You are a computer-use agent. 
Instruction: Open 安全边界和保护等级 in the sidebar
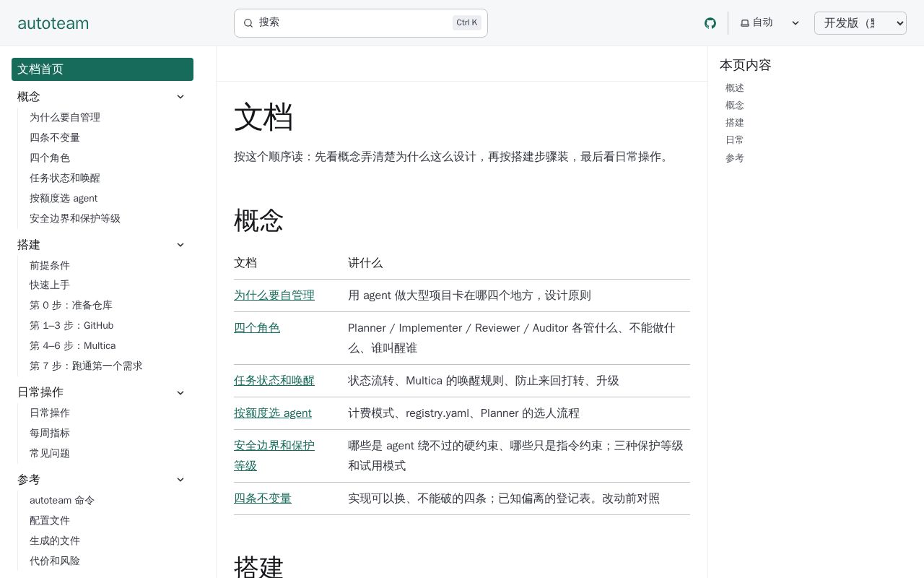coord(75,218)
